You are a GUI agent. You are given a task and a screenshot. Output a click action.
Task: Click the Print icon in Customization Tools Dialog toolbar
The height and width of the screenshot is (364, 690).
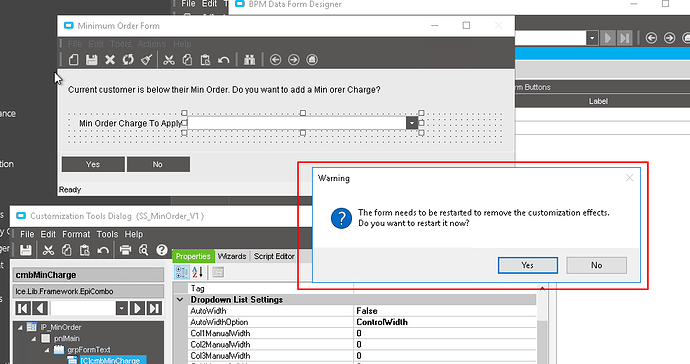125,250
